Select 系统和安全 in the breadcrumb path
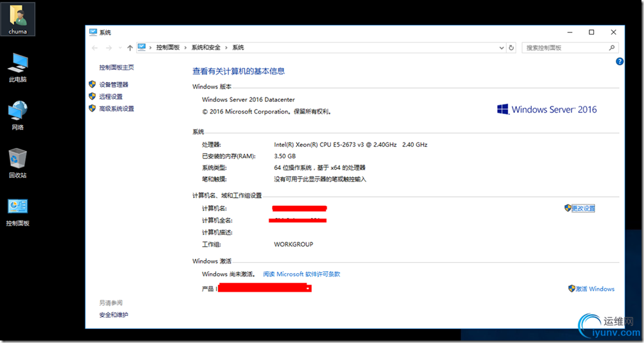Image resolution: width=644 pixels, height=343 pixels. click(206, 47)
